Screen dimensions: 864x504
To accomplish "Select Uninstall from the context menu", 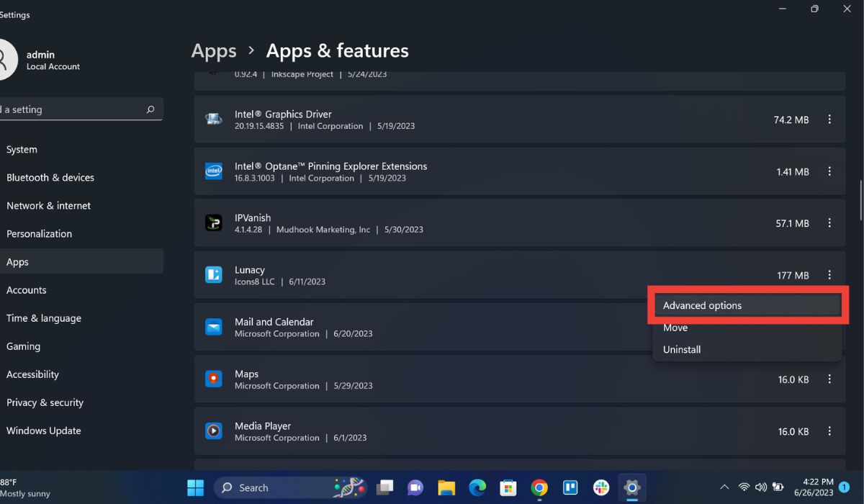I will click(681, 349).
